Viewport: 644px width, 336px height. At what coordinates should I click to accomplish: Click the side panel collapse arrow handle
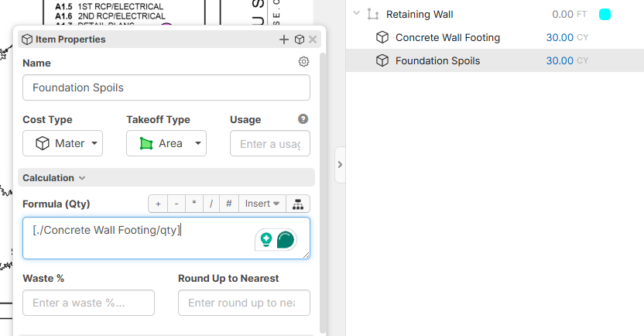click(340, 165)
